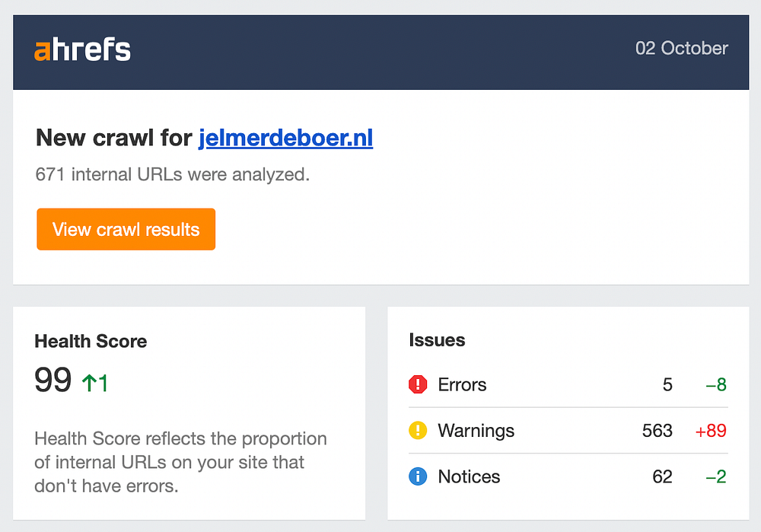
Task: Click the 02 October date in header
Action: [682, 49]
